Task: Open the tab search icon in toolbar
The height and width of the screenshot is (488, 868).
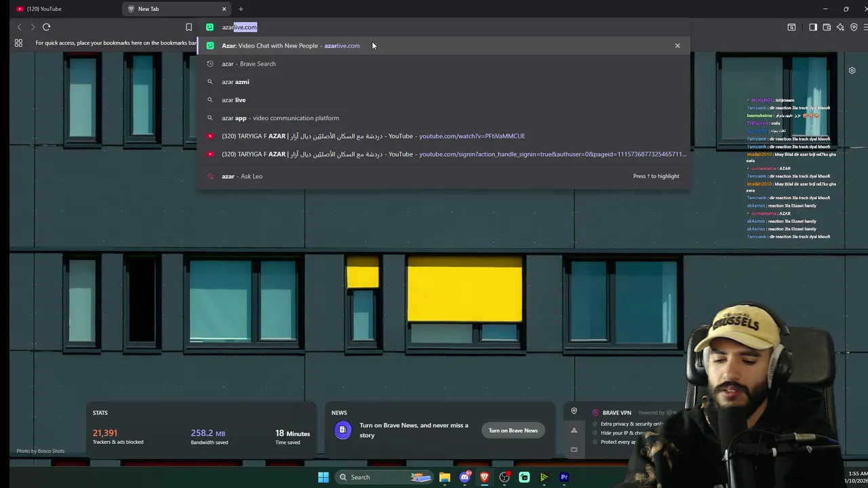Action: point(791,27)
